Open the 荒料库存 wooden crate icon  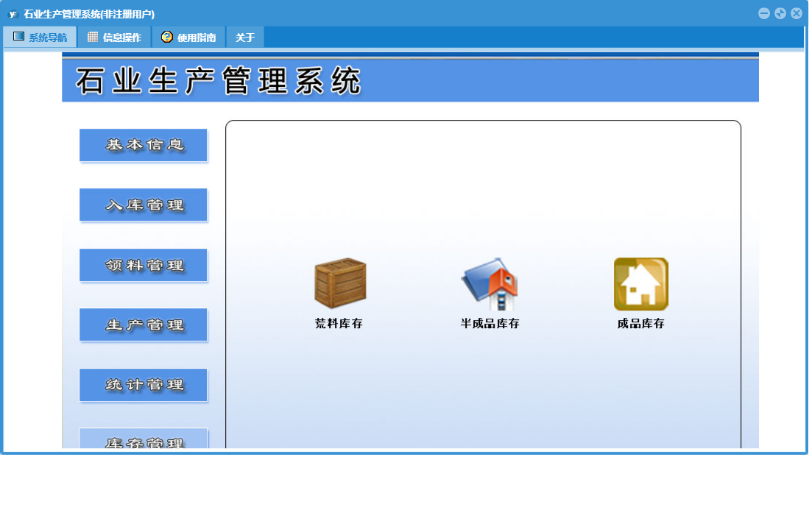340,283
